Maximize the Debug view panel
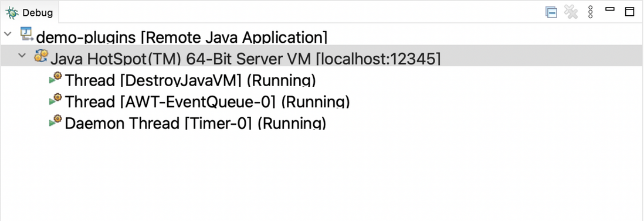The height and width of the screenshot is (221, 644). point(629,12)
